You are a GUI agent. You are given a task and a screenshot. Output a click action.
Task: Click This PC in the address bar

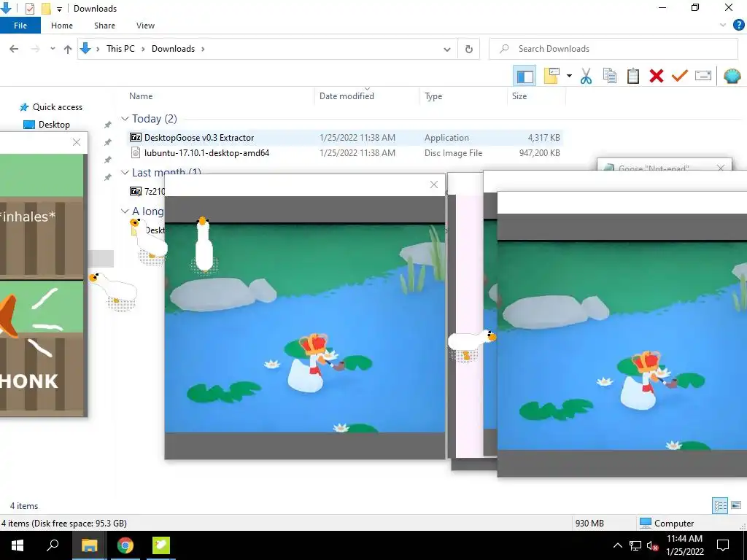click(x=120, y=49)
